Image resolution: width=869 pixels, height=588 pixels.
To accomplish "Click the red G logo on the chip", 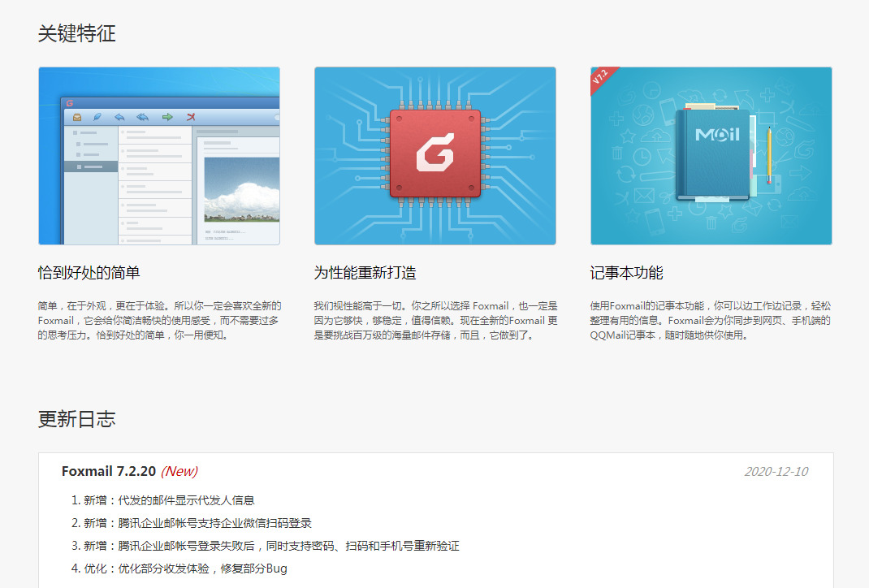I will pyautogui.click(x=435, y=153).
